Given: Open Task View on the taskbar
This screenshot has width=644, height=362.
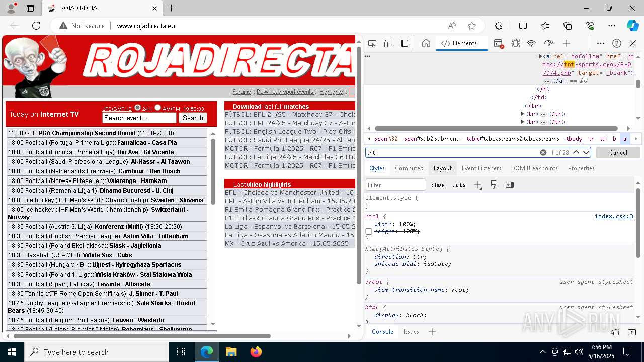Looking at the screenshot, I should point(182,352).
